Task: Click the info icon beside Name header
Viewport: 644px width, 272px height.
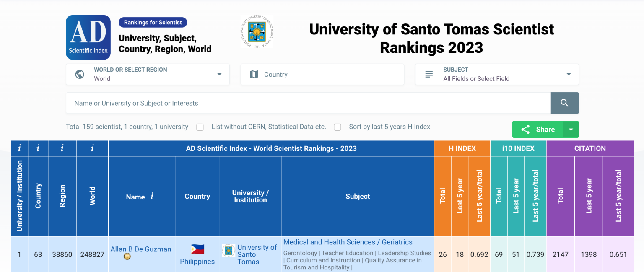Action: (152, 196)
